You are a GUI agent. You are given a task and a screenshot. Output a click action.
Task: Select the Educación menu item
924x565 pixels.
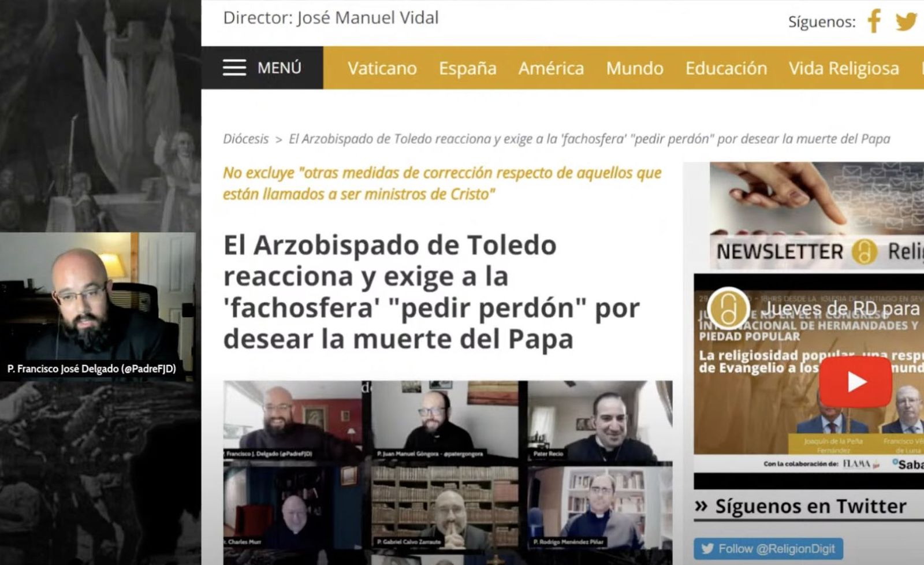coord(726,68)
